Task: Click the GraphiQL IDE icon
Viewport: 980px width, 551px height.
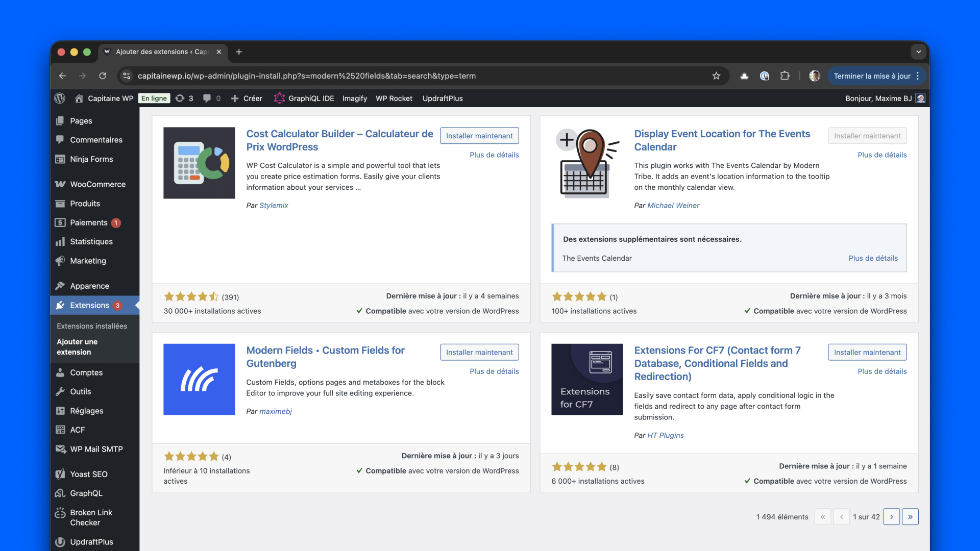Action: tap(279, 98)
